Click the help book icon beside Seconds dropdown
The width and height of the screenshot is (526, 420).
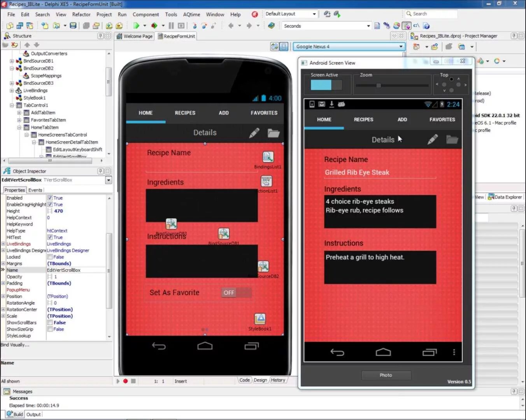271,26
